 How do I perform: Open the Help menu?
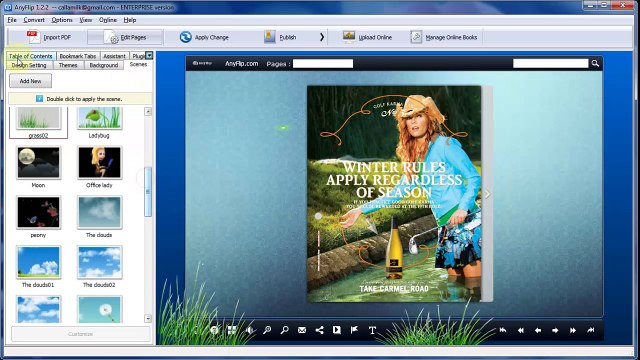[x=130, y=20]
